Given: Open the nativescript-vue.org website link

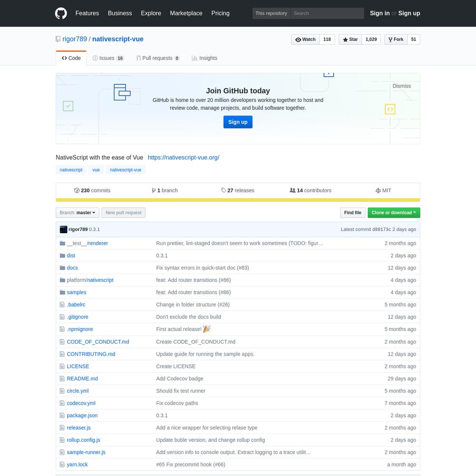Looking at the screenshot, I should pyautogui.click(x=183, y=158).
